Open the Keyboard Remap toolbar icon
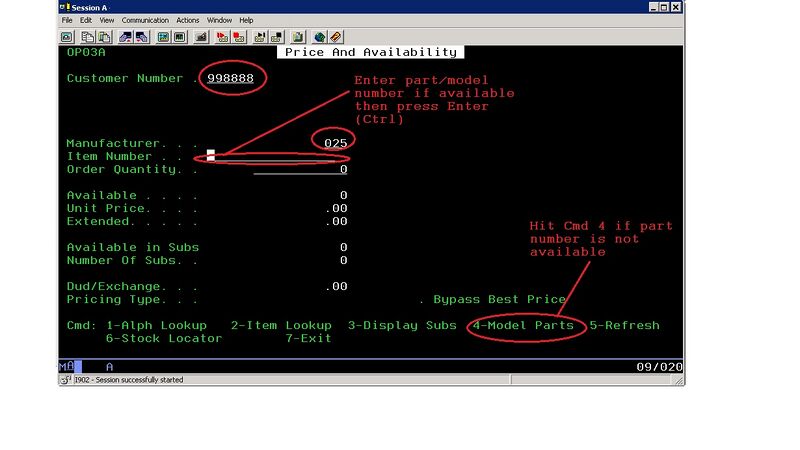 click(x=180, y=37)
